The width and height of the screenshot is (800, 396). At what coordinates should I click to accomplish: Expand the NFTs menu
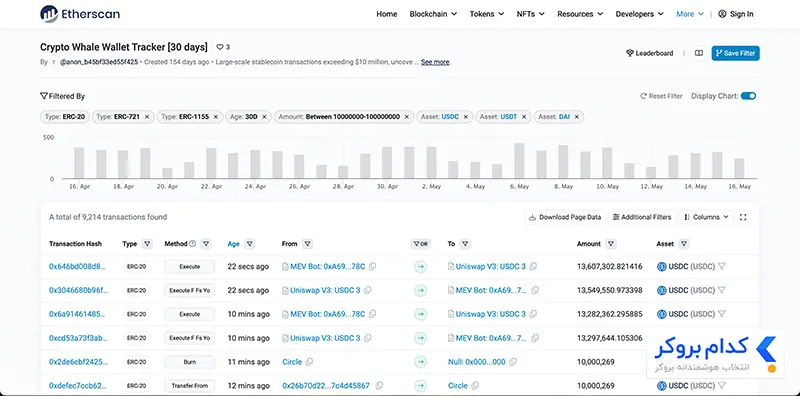point(531,14)
